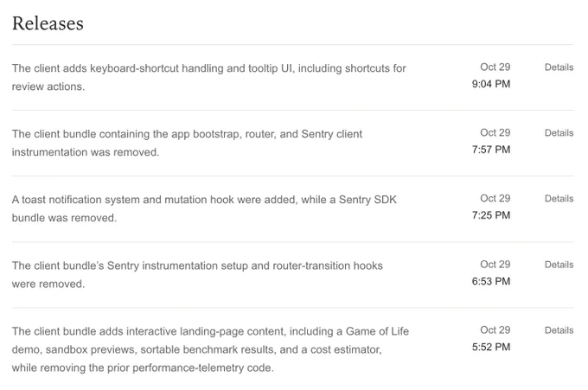Open Details for the 5:52 PM release
Viewport: 588px width, 390px height.
(559, 330)
